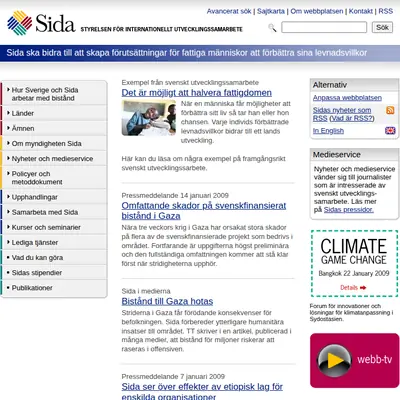400x400 pixels.
Task: Open the Länder menu item
Action: pyautogui.click(x=54, y=113)
